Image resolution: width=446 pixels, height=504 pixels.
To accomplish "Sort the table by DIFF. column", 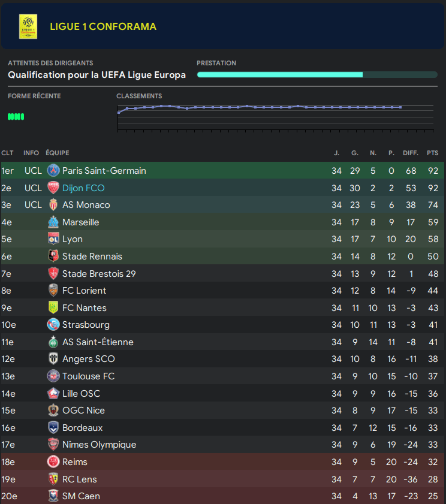I will coord(411,153).
